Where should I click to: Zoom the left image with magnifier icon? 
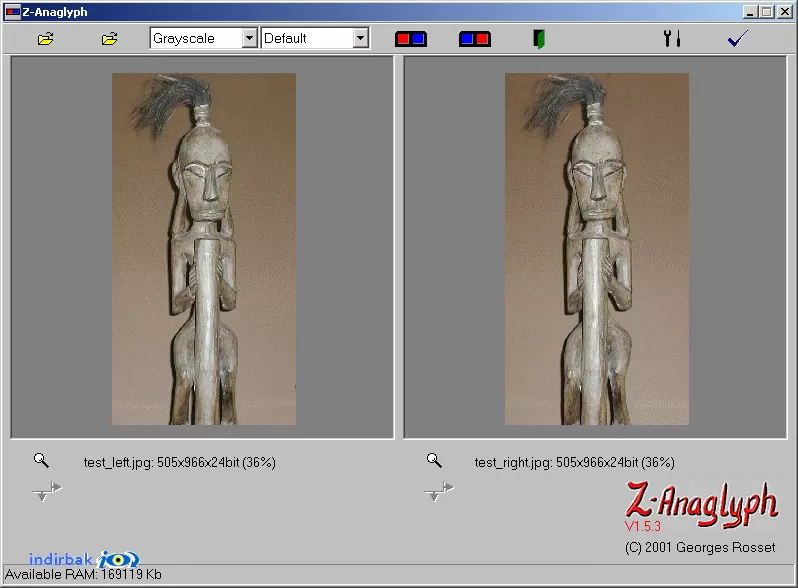point(41,460)
